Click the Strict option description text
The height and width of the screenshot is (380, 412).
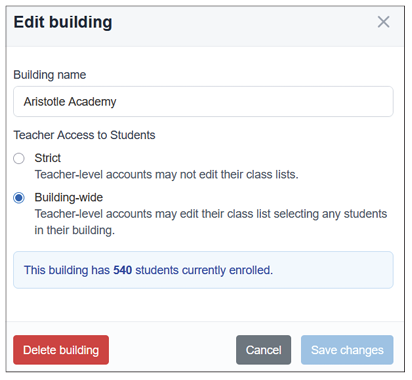pos(167,175)
